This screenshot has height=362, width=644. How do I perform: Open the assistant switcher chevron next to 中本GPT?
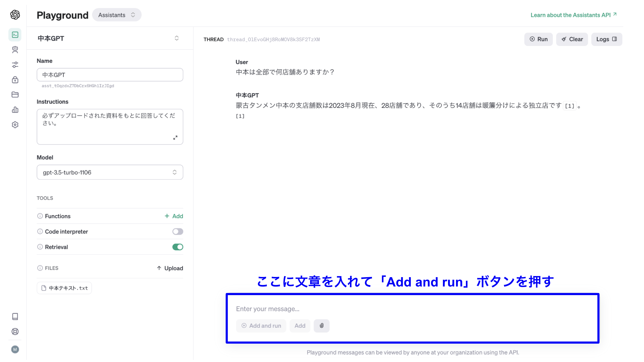[x=176, y=38]
